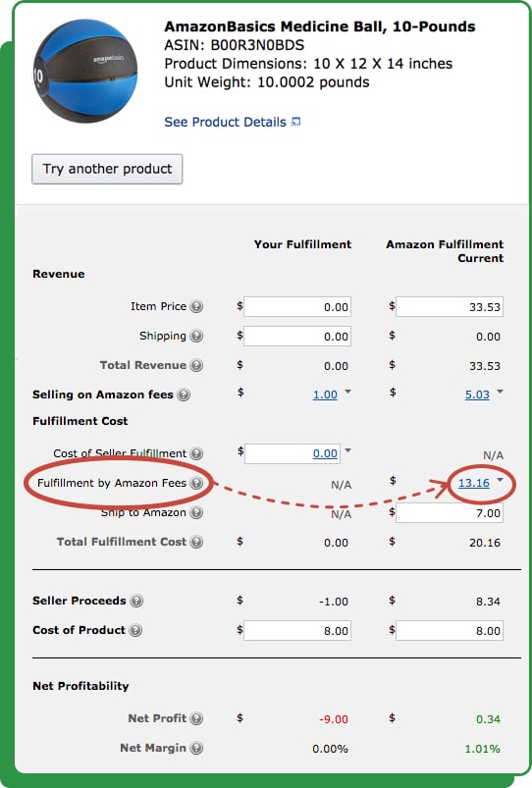Expand the 1.00 selling fees arrow

pyautogui.click(x=347, y=392)
